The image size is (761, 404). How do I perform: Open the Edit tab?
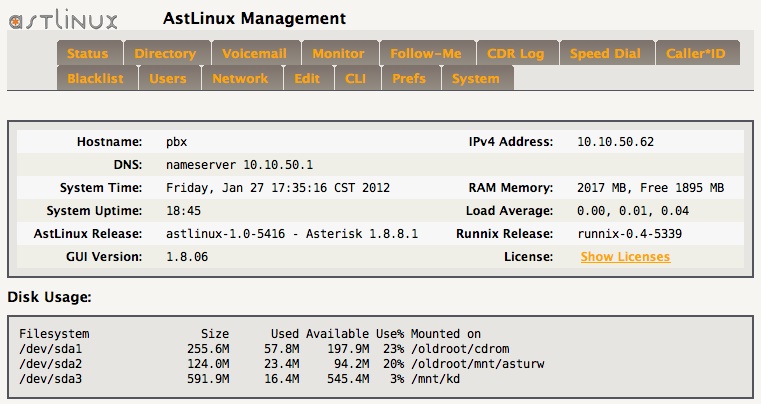pos(307,78)
